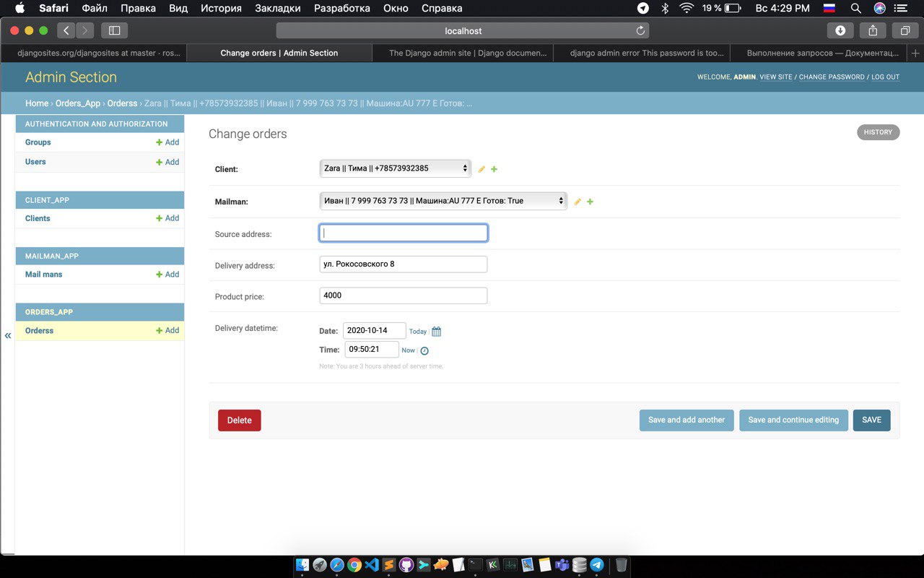The image size is (924, 578).
Task: Collapse the sidebar with the double-arrow toggle
Action: tap(8, 335)
